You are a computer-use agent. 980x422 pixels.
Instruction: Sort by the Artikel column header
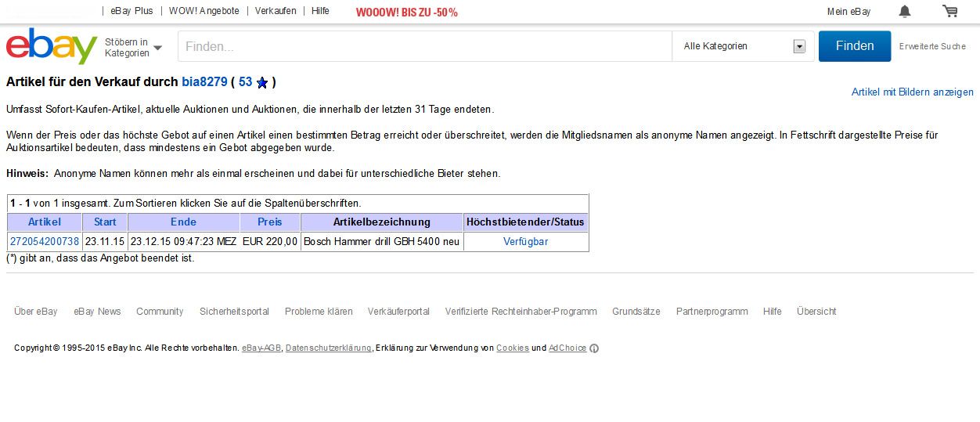tap(45, 222)
